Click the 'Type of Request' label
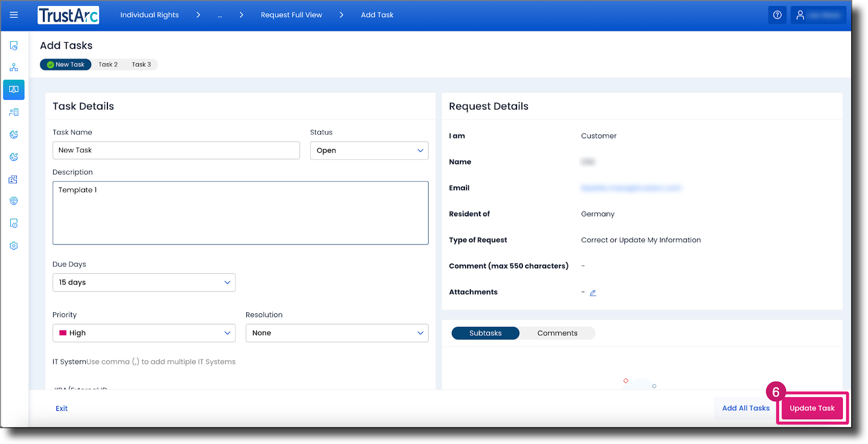The image size is (868, 444). [478, 240]
